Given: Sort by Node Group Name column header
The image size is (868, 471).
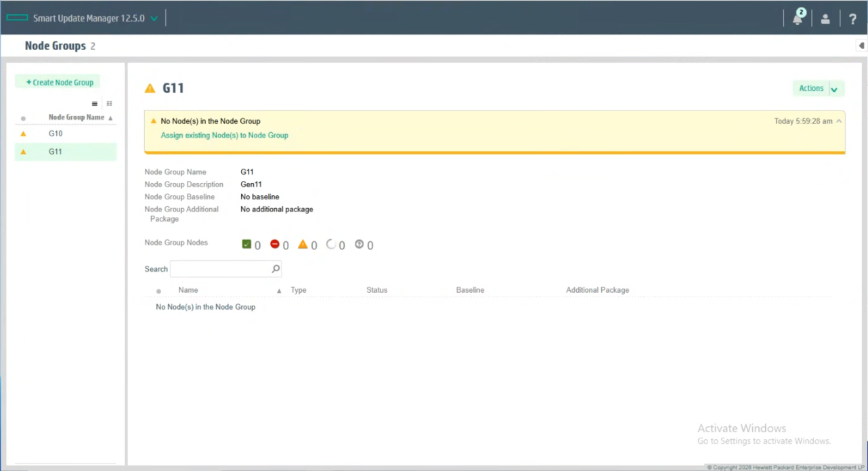Looking at the screenshot, I should pos(77,117).
